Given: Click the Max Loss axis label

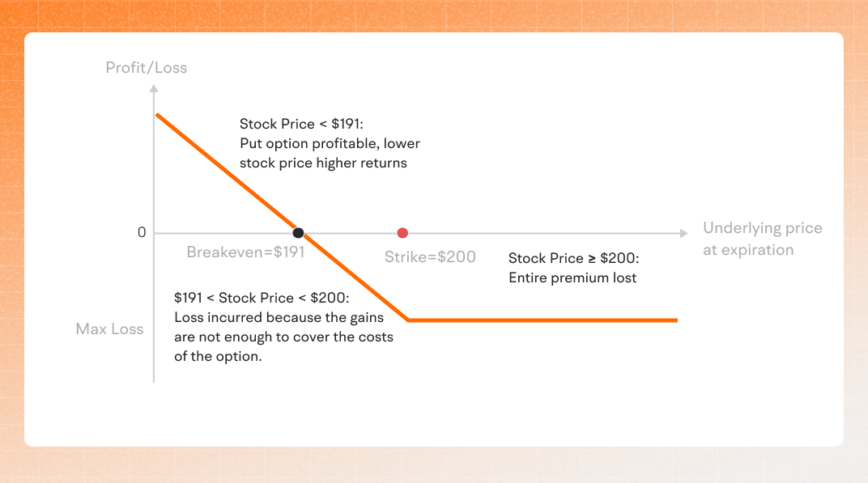Looking at the screenshot, I should pos(109,329).
